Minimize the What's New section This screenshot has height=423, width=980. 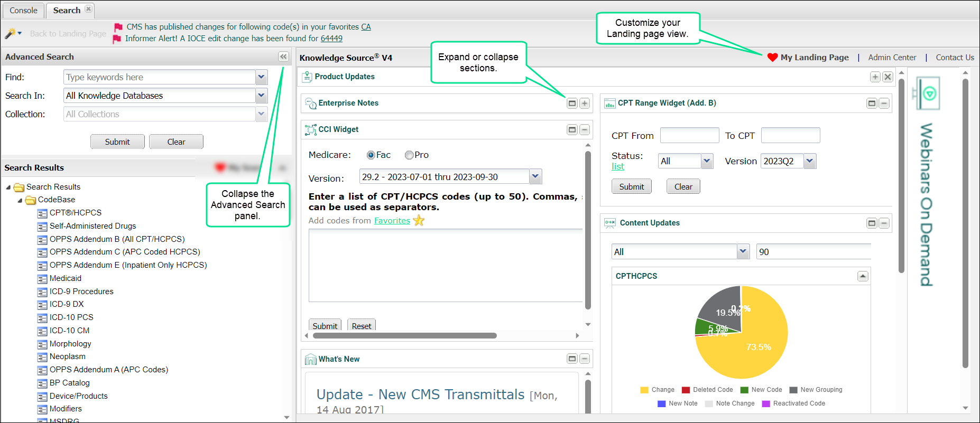[584, 359]
